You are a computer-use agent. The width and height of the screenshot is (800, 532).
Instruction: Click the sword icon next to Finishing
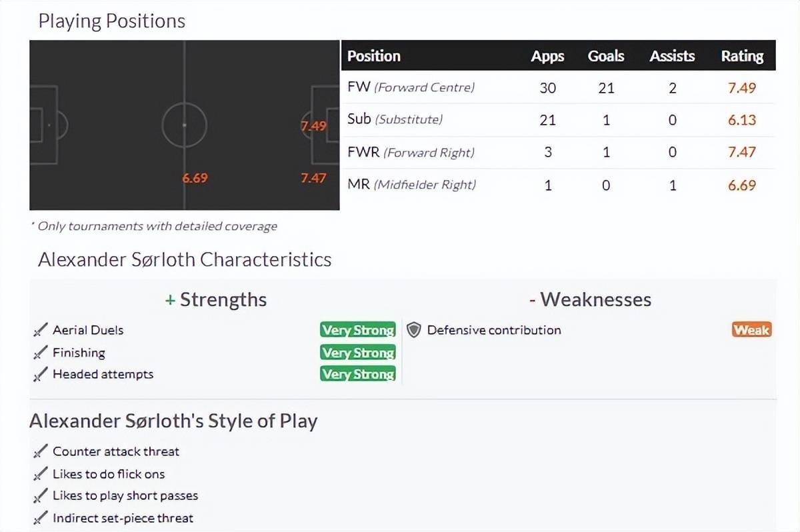(41, 353)
